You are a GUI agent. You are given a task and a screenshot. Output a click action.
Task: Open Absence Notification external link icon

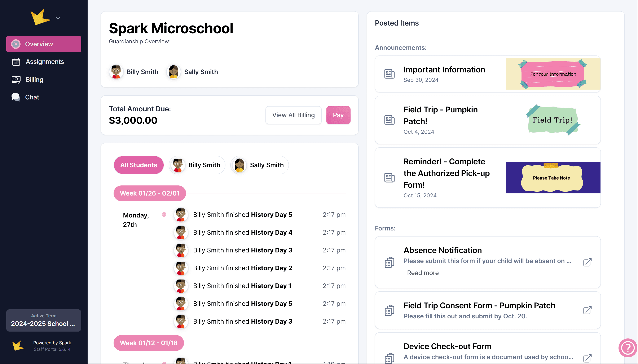pos(587,262)
